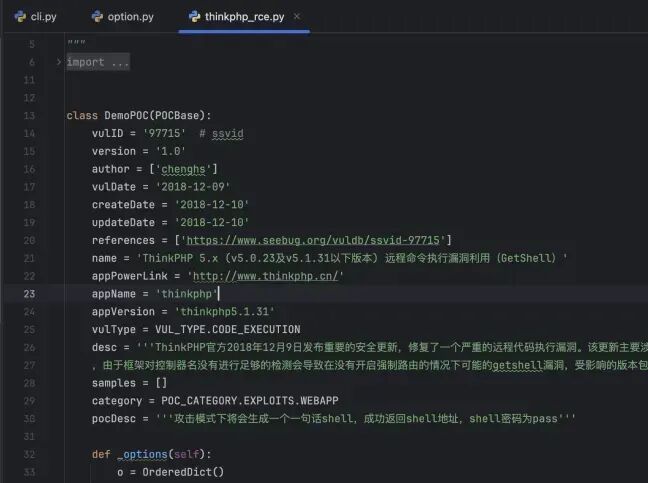Screen dimensions: 648x483
Task: Expand the folded import block
Action: (x=59, y=62)
